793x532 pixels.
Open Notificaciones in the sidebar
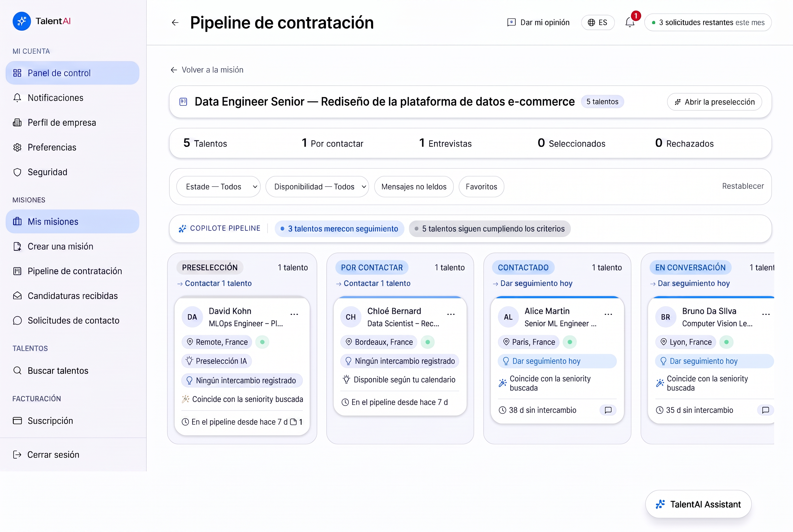72,98
